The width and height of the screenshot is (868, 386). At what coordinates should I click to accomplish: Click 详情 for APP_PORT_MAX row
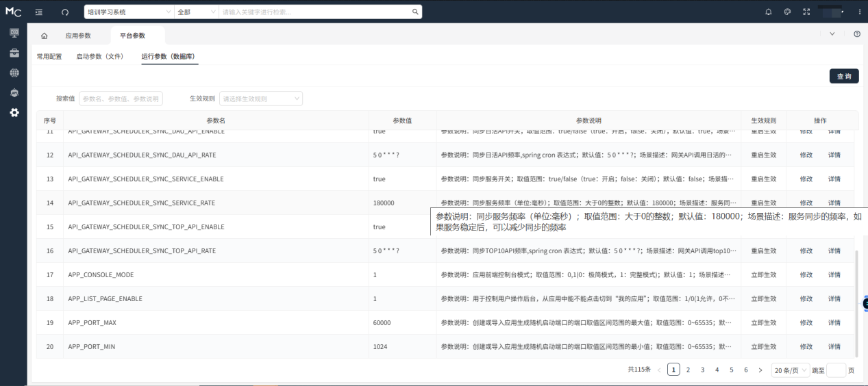tap(834, 322)
